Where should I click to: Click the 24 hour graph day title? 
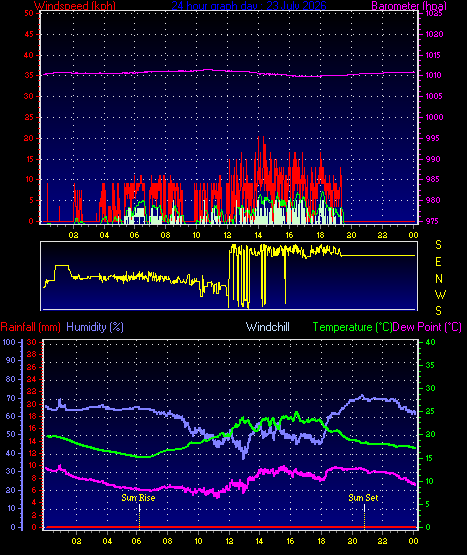[249, 5]
